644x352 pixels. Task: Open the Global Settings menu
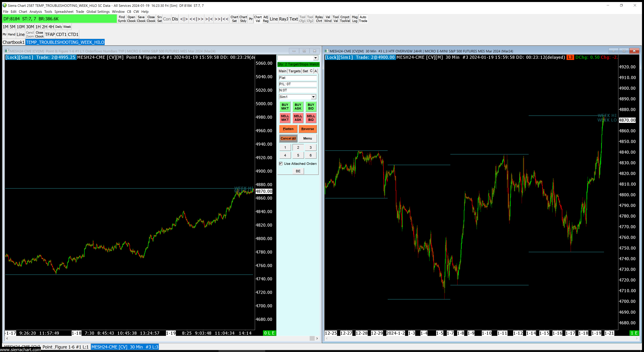tap(98, 11)
